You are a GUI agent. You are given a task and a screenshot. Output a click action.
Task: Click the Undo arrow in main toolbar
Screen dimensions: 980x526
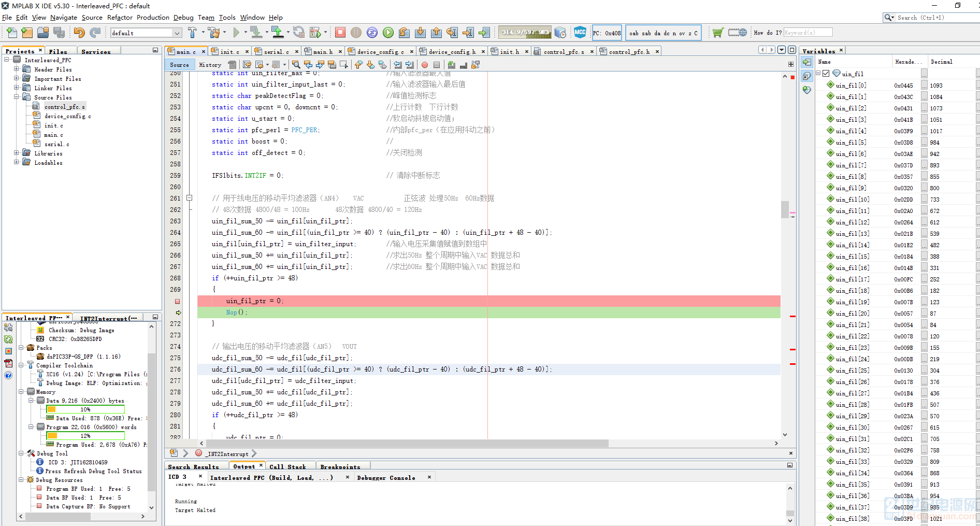(79, 33)
